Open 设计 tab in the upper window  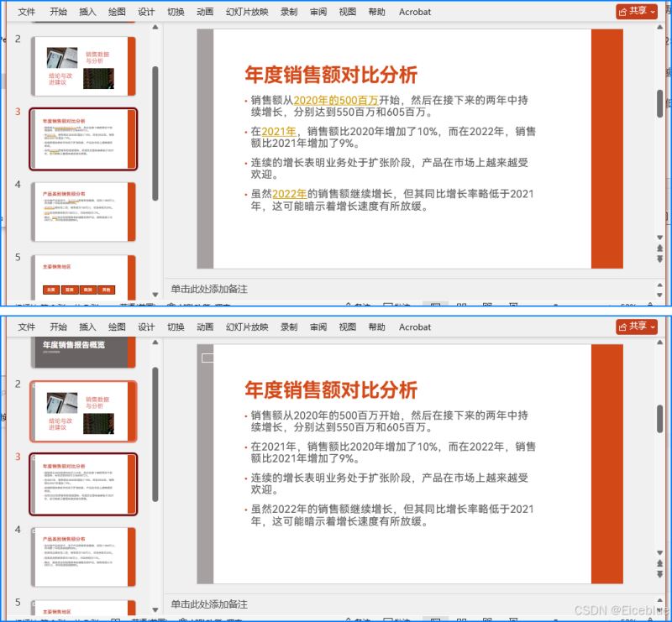(146, 12)
